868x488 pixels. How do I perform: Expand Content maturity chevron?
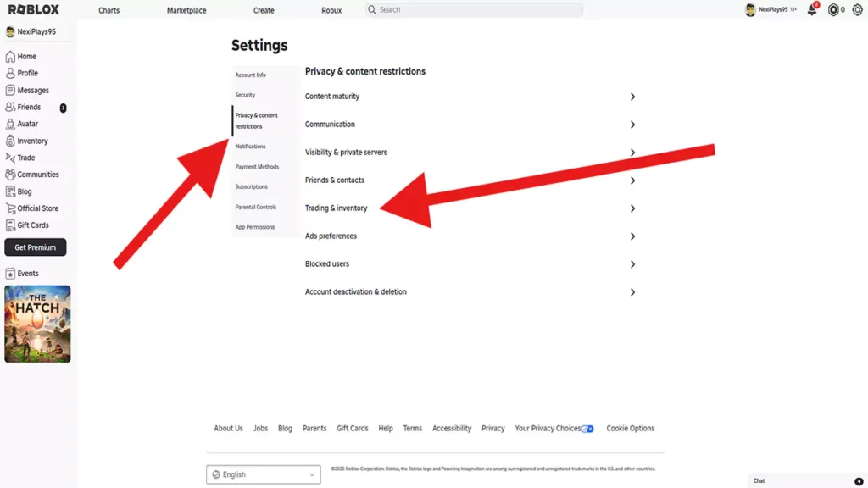pyautogui.click(x=632, y=97)
